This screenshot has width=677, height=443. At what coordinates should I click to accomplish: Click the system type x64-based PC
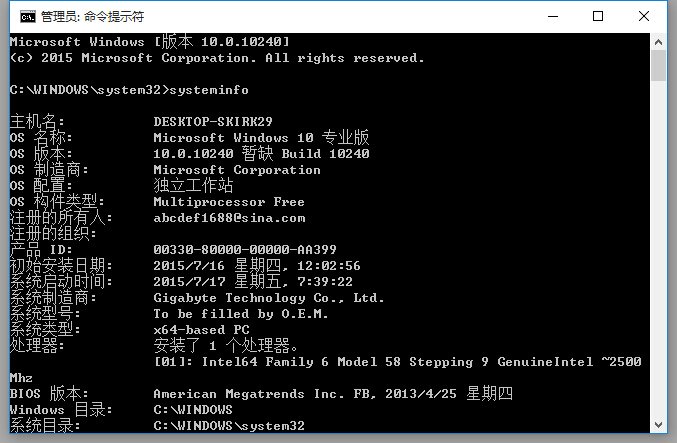coord(201,330)
